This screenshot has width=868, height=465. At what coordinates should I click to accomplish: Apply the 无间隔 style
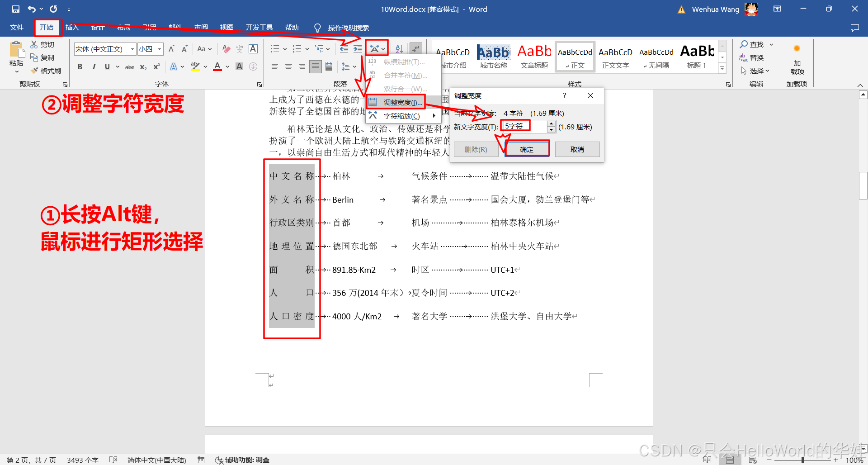[656, 56]
